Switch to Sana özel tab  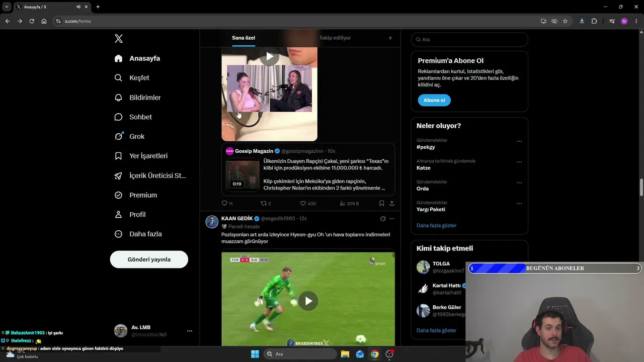point(244,38)
